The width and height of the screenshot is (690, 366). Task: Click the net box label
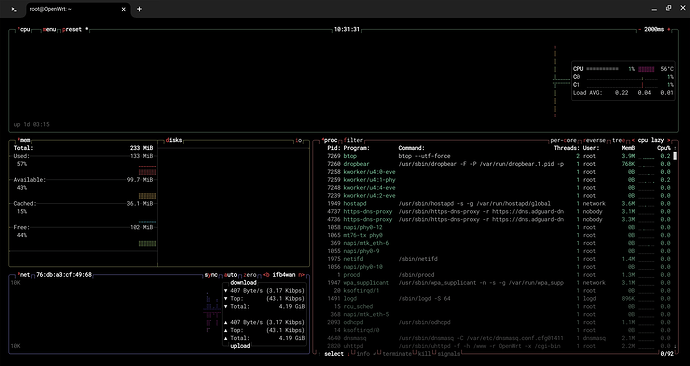[25, 275]
